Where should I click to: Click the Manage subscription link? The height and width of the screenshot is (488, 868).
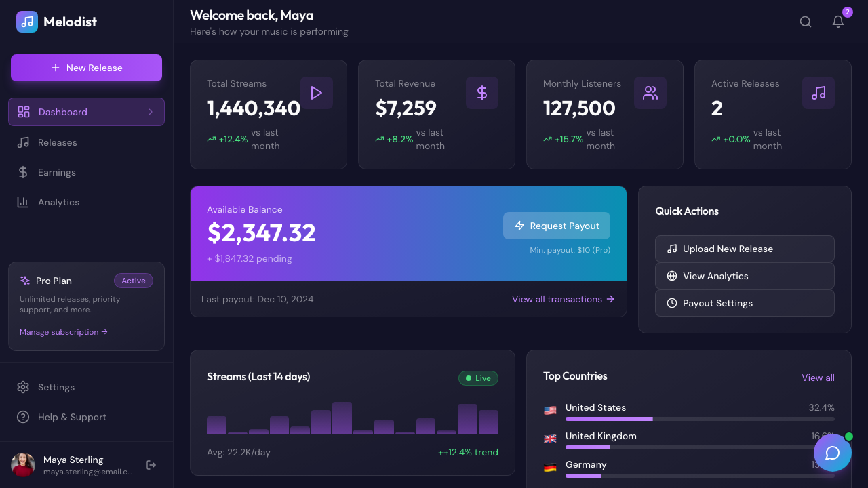point(64,332)
